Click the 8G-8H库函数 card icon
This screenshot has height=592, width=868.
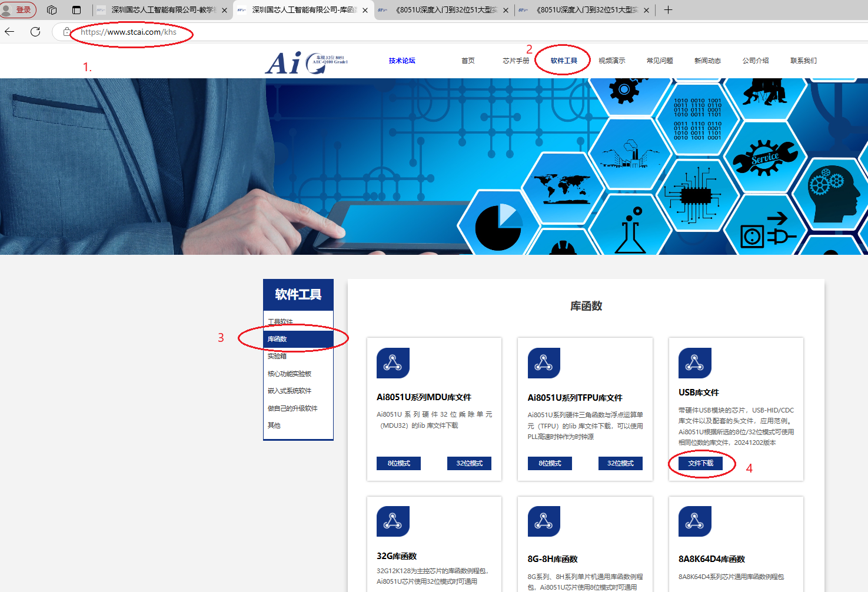pyautogui.click(x=544, y=521)
